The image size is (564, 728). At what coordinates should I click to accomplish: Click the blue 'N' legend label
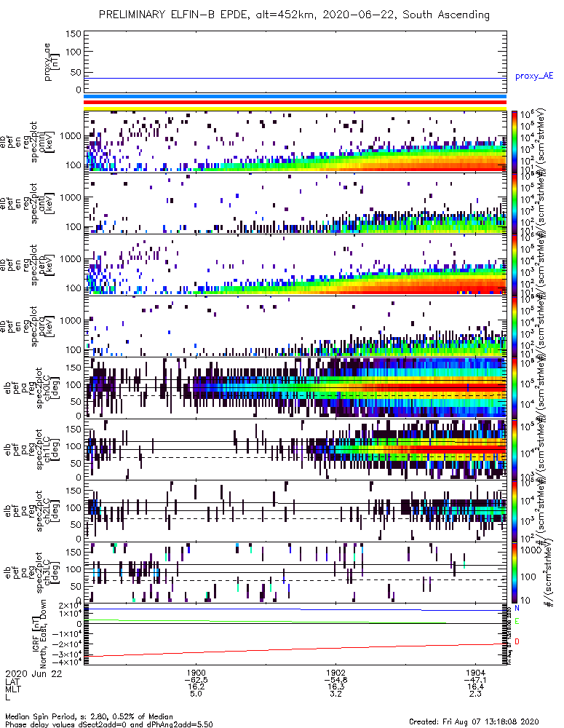517,608
